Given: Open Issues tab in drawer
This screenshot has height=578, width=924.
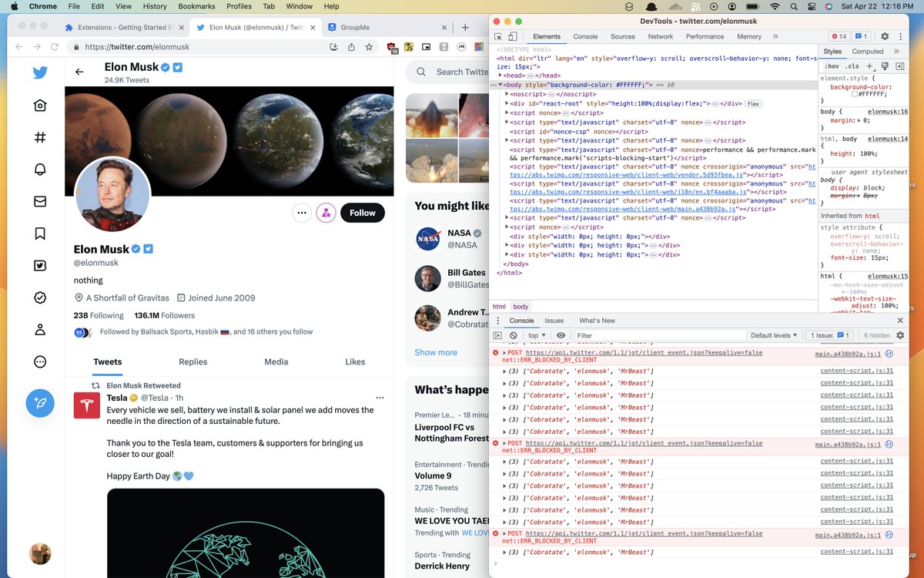Looking at the screenshot, I should pos(554,321).
